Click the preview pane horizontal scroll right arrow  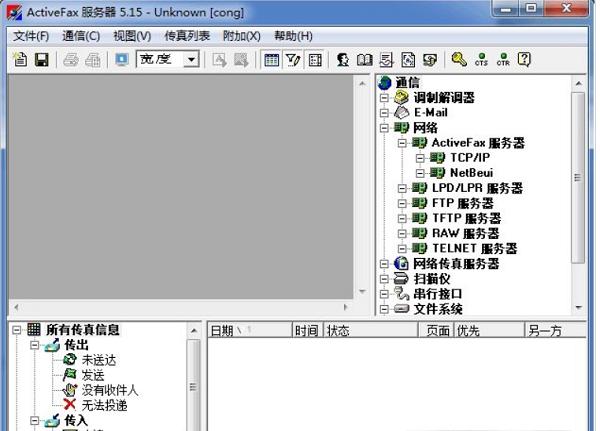pyautogui.click(x=346, y=307)
